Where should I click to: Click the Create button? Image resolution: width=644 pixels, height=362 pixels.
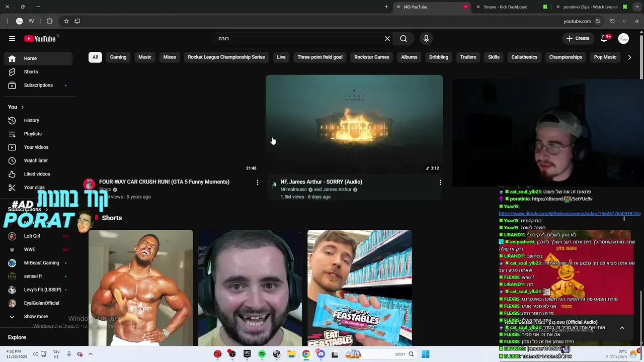(578, 39)
